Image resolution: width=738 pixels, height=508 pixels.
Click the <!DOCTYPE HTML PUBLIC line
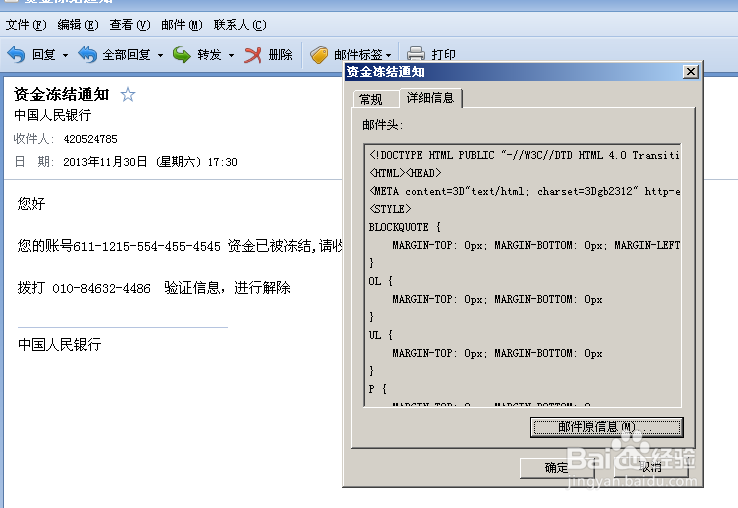coord(524,155)
